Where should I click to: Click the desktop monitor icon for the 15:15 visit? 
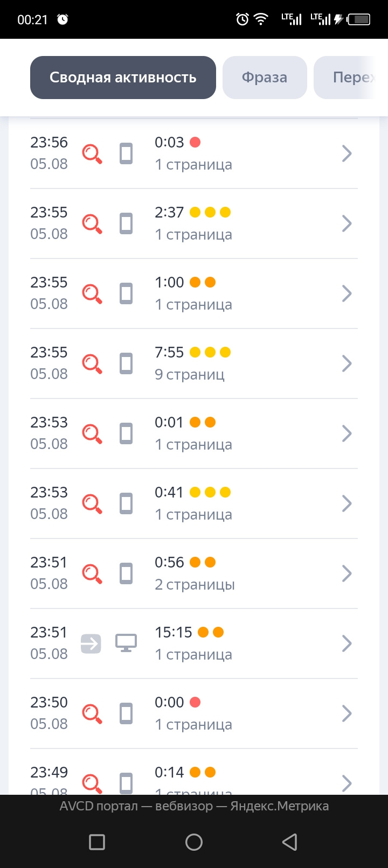point(126,643)
